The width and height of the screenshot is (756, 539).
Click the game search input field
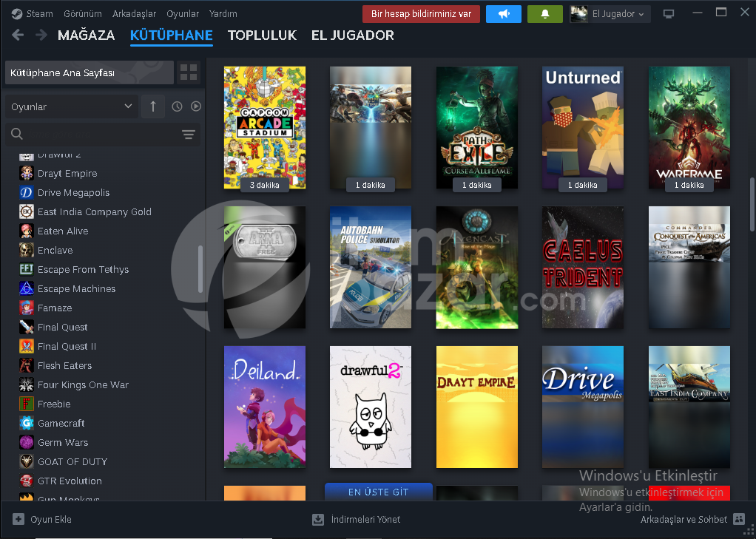pyautogui.click(x=101, y=135)
